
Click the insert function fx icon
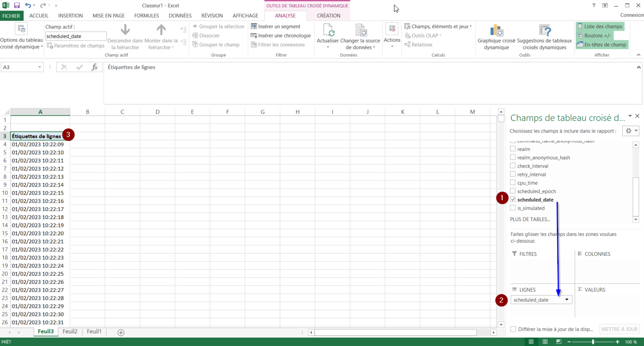[94, 67]
